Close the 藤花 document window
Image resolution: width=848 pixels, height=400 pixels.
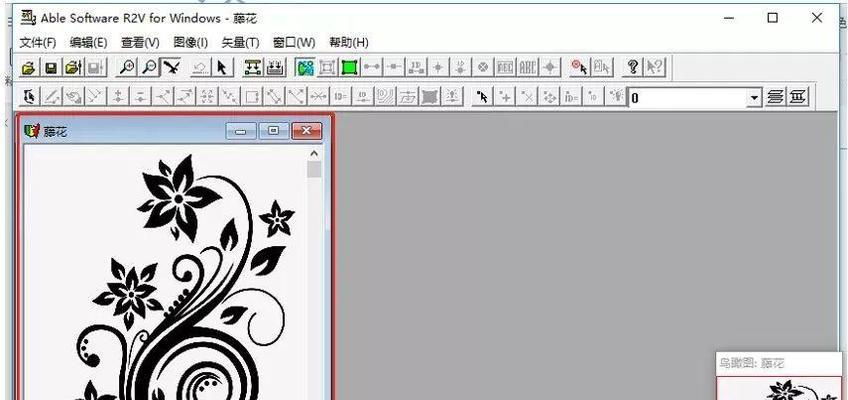click(x=307, y=131)
